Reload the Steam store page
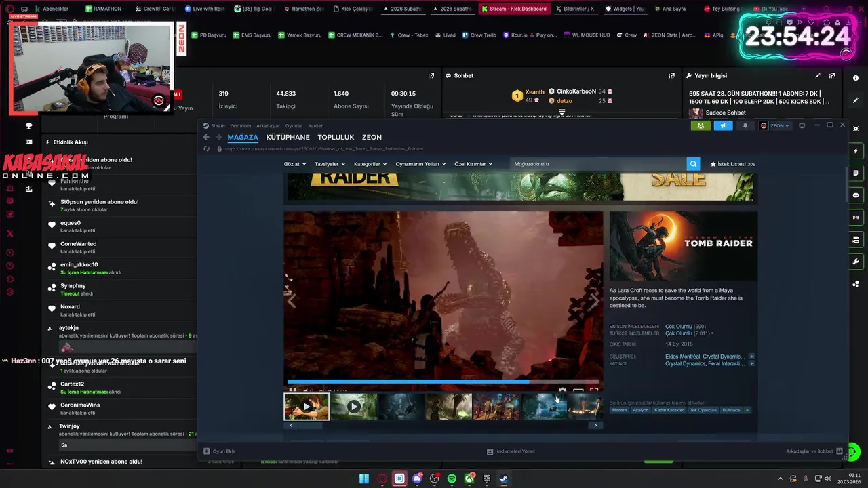 pyautogui.click(x=207, y=149)
